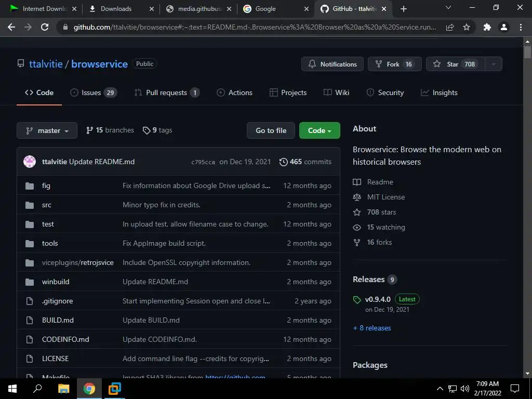Image resolution: width=532 pixels, height=399 pixels.
Task: Fork the repository with Fork button
Action: coord(395,64)
